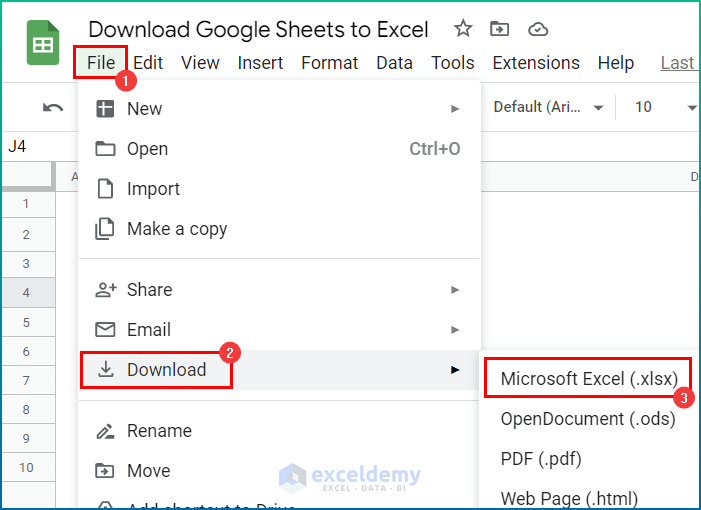Select Make a copy
701x510 pixels.
(x=279, y=229)
